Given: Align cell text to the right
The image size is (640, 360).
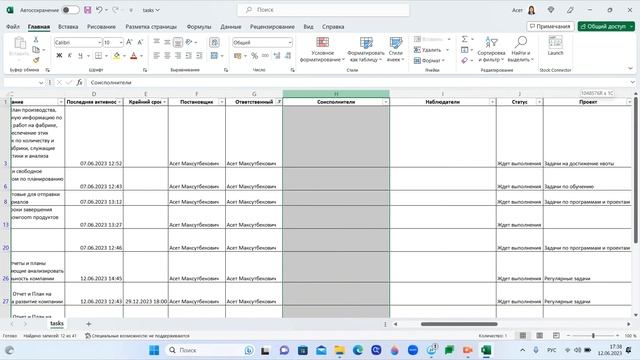Looking at the screenshot, I should point(178,56).
